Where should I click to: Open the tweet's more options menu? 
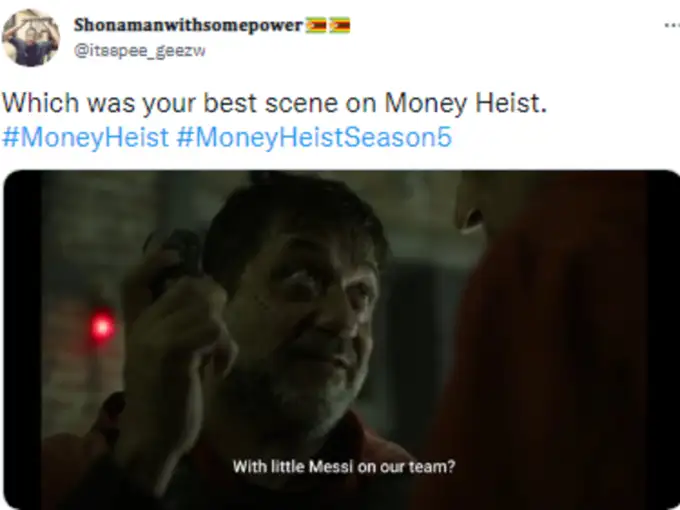(672, 26)
